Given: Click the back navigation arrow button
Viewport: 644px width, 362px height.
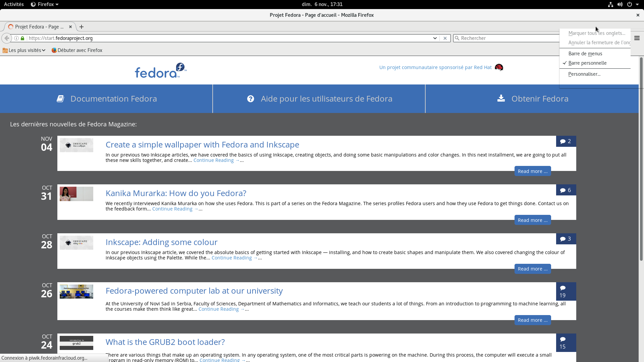Looking at the screenshot, I should [x=7, y=38].
